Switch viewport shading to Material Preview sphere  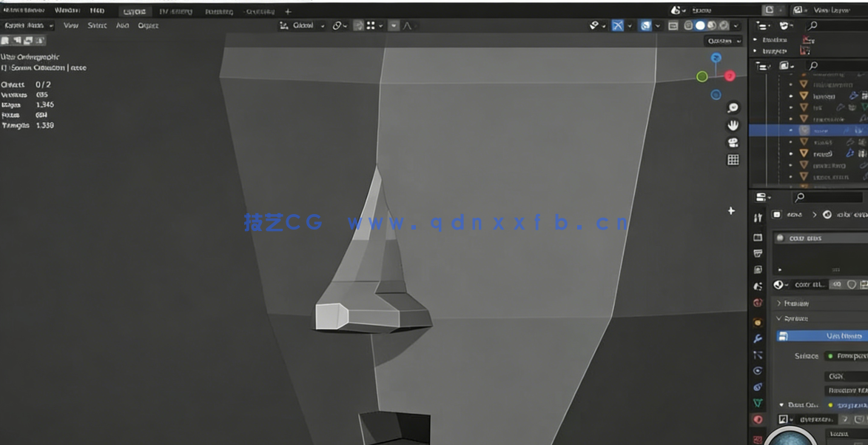(711, 24)
